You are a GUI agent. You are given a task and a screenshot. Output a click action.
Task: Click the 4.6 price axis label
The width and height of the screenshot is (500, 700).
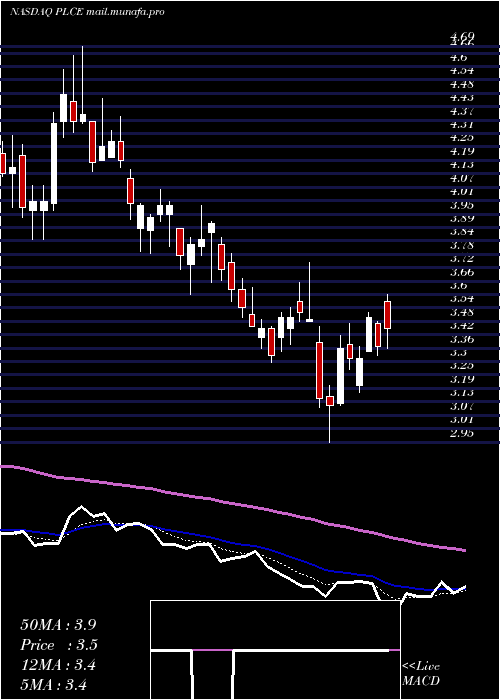click(x=458, y=57)
